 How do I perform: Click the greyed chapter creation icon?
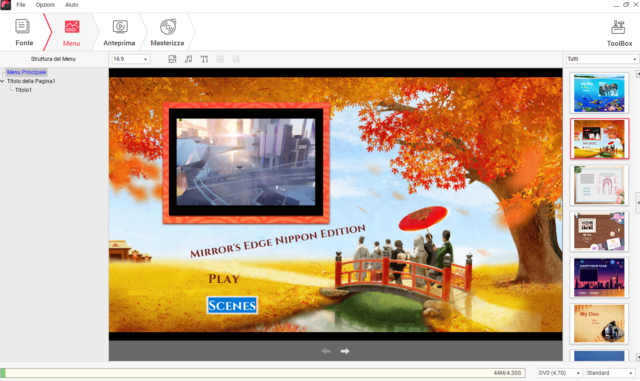[236, 59]
